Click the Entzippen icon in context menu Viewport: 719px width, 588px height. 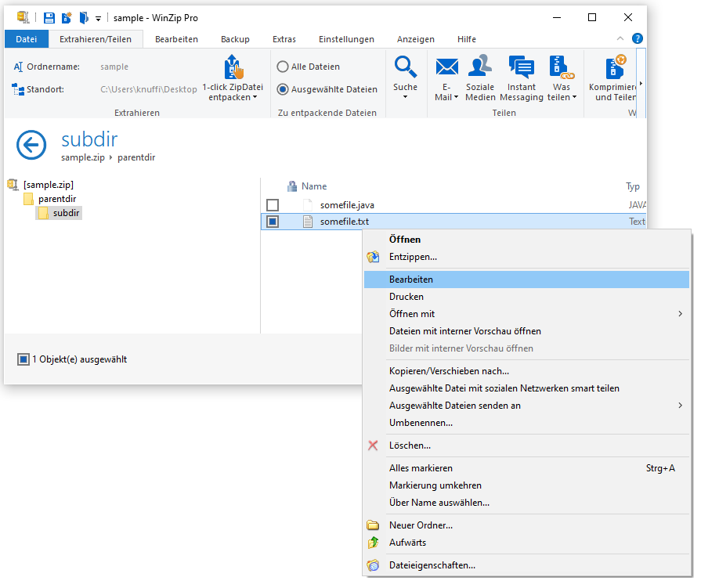pos(374,257)
